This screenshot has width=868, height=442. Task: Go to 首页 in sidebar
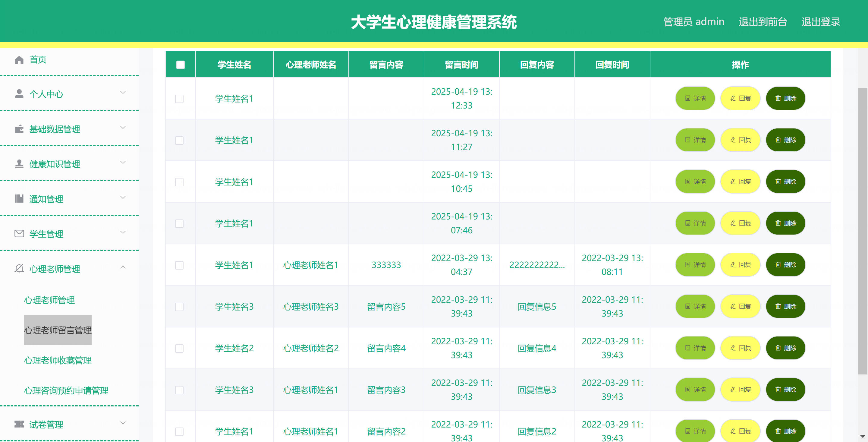[38, 60]
